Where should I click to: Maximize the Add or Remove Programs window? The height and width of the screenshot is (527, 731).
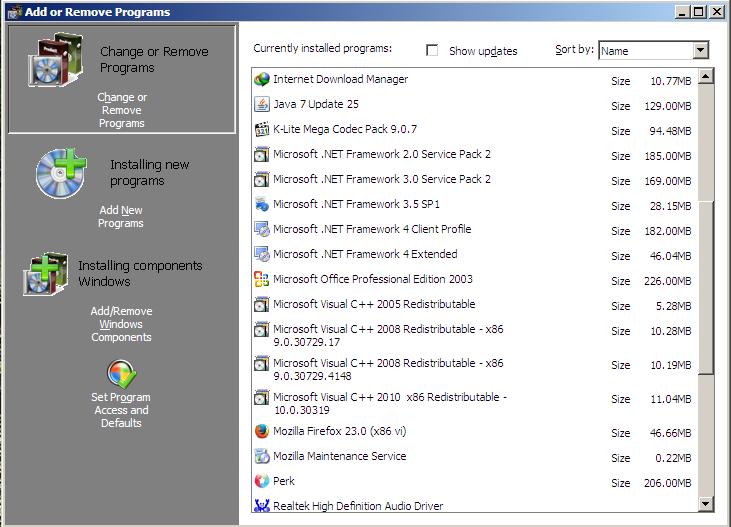pos(699,12)
